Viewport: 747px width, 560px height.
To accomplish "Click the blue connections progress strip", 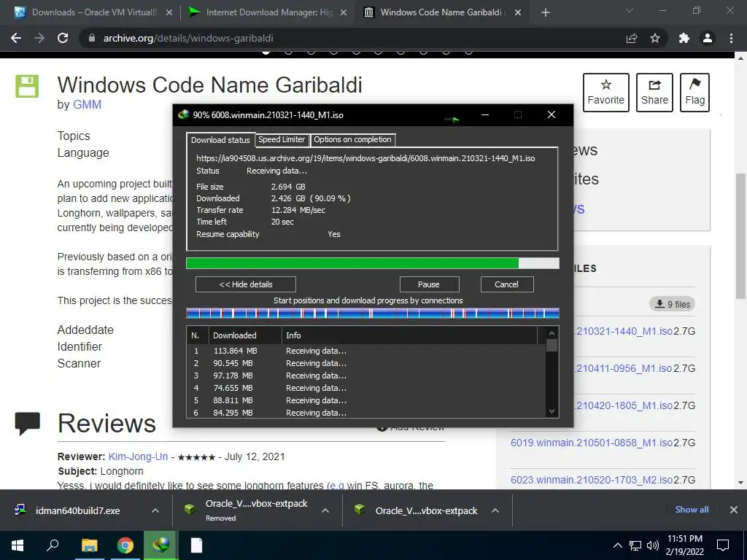I will [x=373, y=314].
